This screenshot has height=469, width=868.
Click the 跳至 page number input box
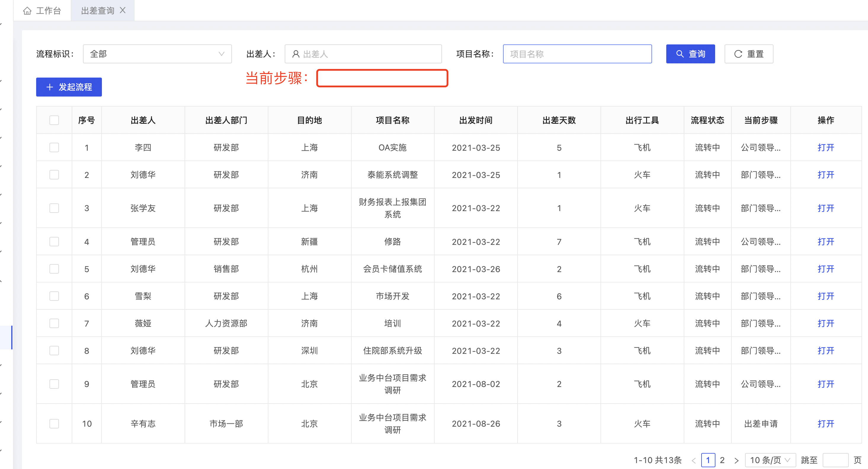pos(835,460)
